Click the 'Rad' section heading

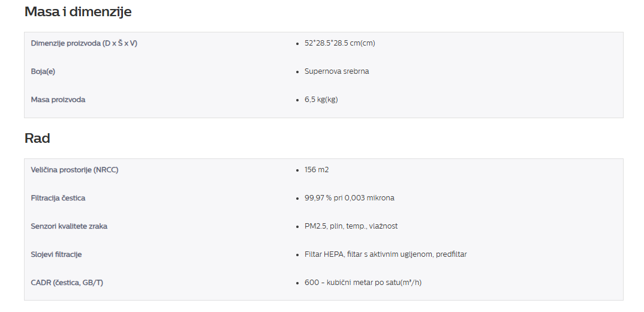(x=37, y=138)
